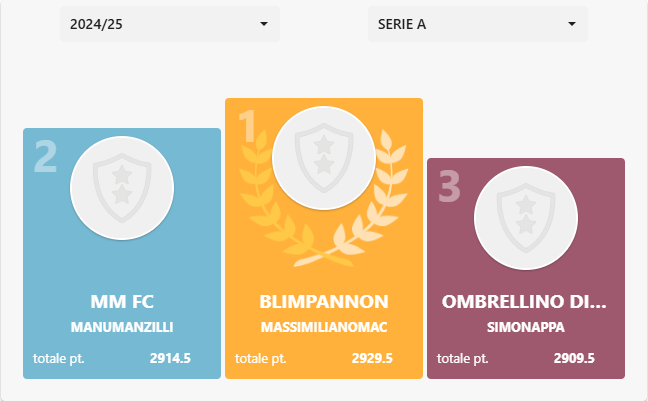The height and width of the screenshot is (401, 648).
Task: Open the OMBRELLINO DI... team name
Action: coord(525,301)
